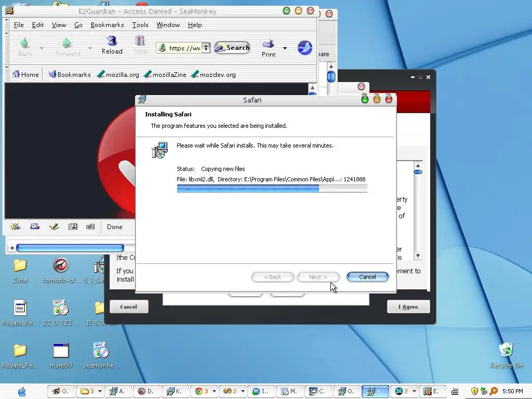Click the Back arrow icon in SeaMonkey

(x=24, y=44)
